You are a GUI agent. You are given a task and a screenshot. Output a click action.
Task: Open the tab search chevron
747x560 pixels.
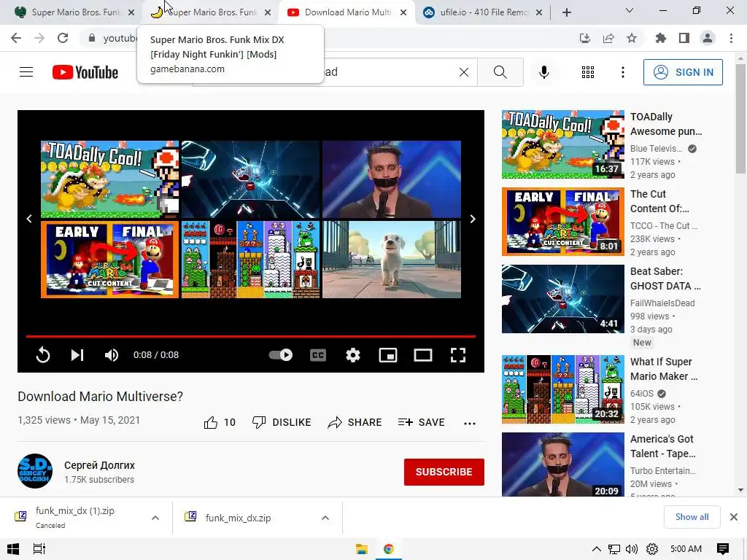tap(630, 10)
